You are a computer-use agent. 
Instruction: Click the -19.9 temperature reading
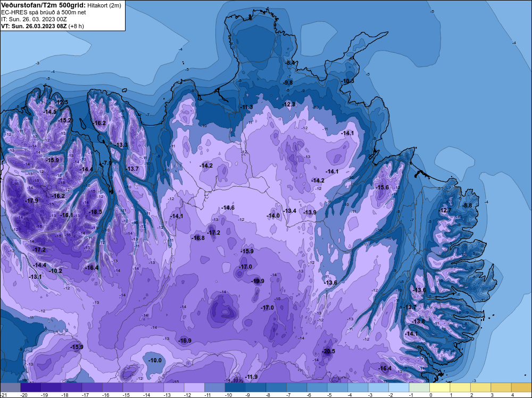pyautogui.click(x=257, y=281)
